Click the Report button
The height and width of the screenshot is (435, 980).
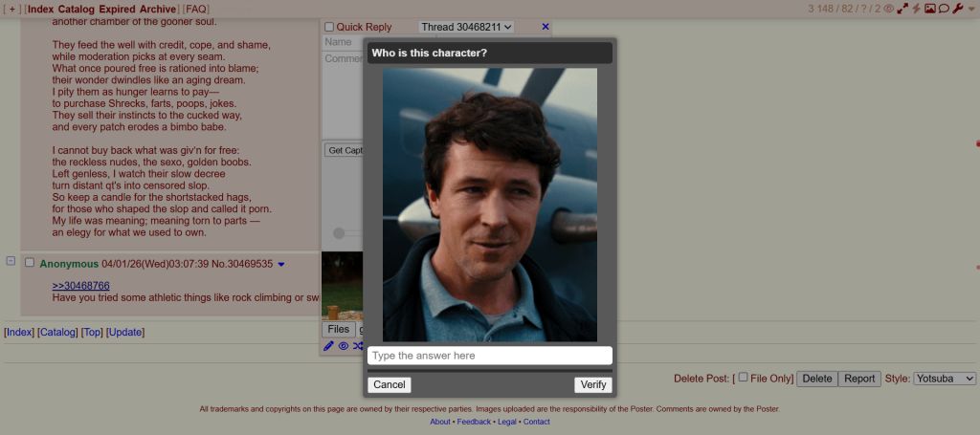point(859,379)
